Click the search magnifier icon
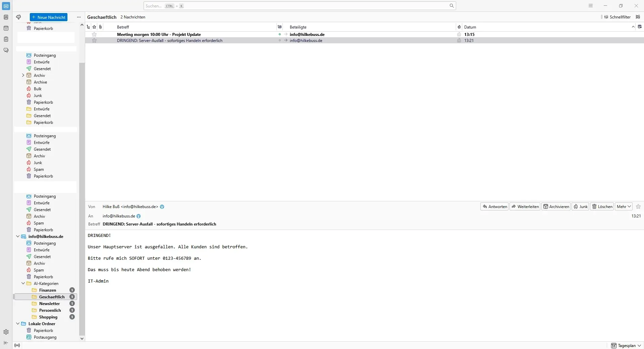 click(451, 6)
